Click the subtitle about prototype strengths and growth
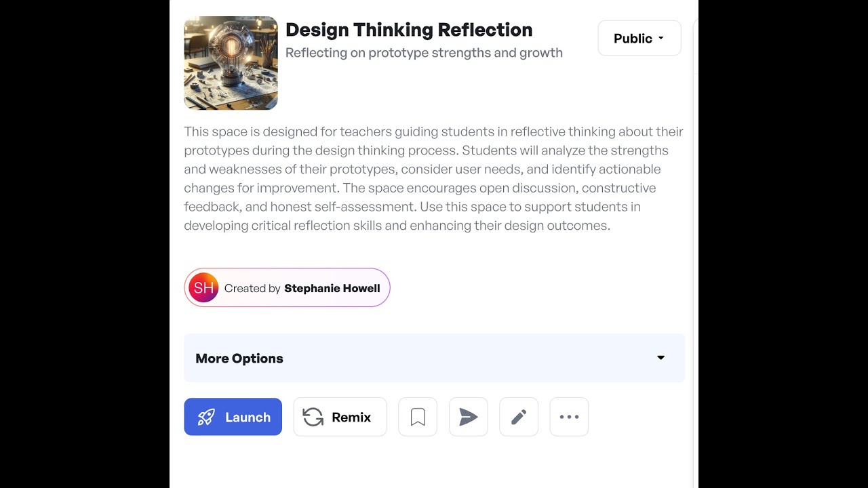The image size is (868, 488). tap(424, 53)
